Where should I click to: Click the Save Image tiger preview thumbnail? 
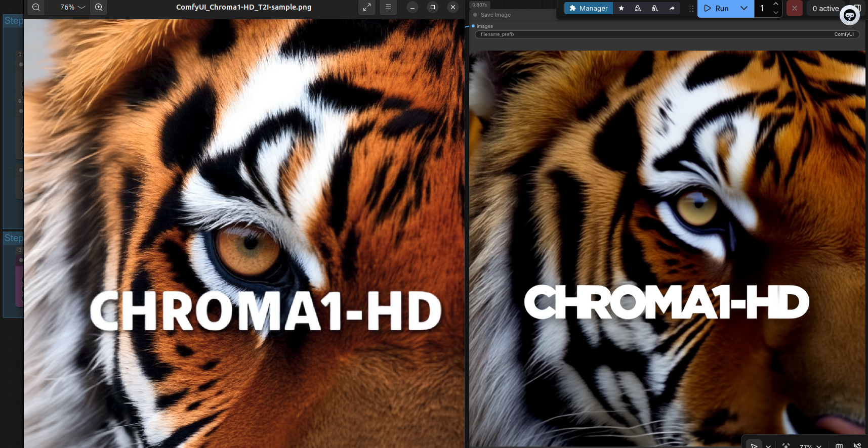click(x=667, y=248)
